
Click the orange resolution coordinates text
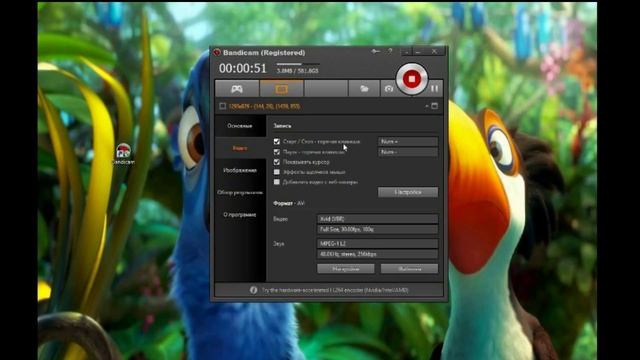pos(264,106)
